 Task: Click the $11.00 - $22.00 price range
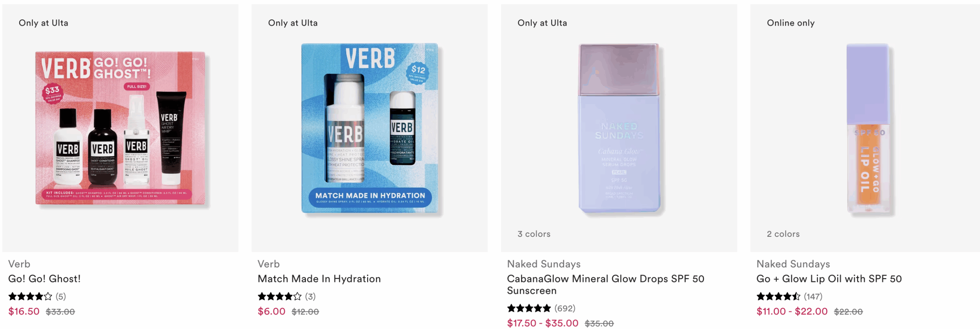792,312
